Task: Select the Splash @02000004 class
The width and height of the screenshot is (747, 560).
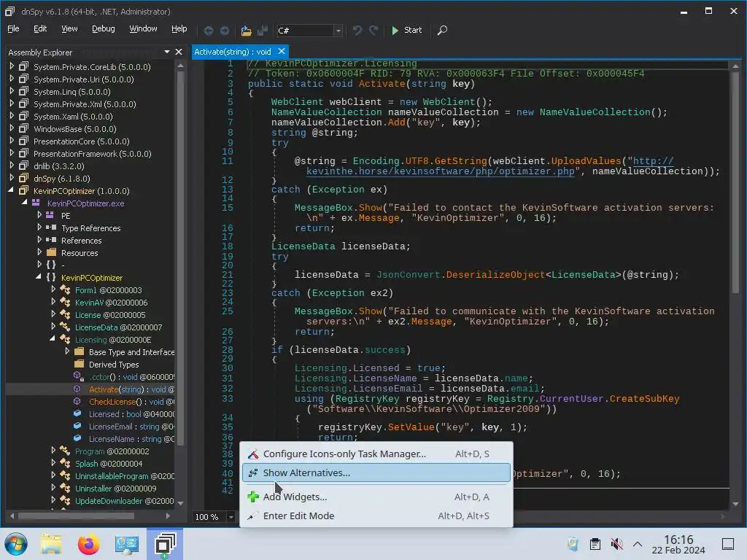Action: 109,463
